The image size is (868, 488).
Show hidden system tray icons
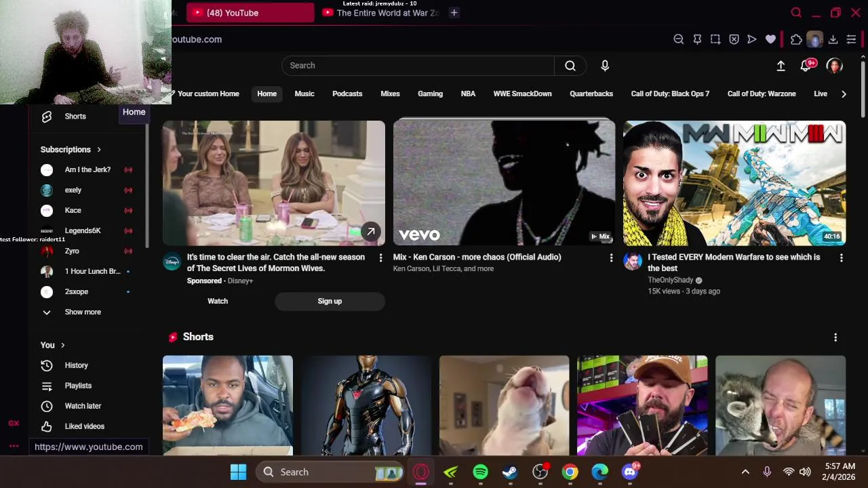point(745,472)
